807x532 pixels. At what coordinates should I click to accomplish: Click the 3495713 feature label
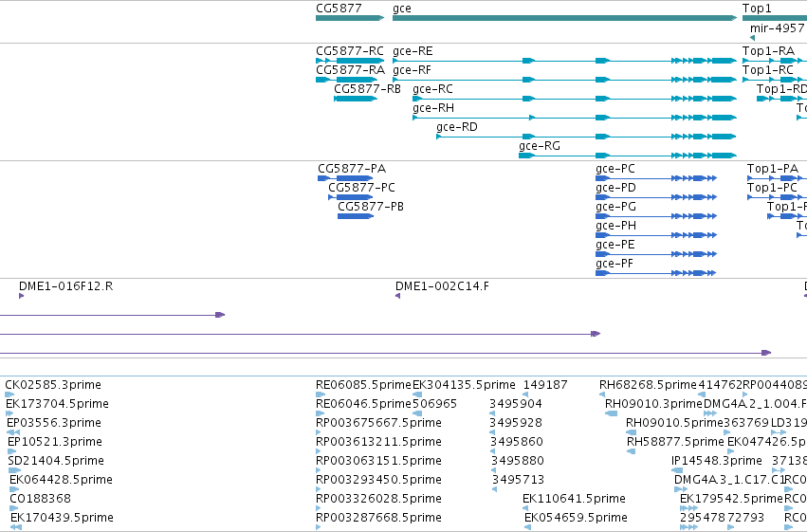coord(519,480)
